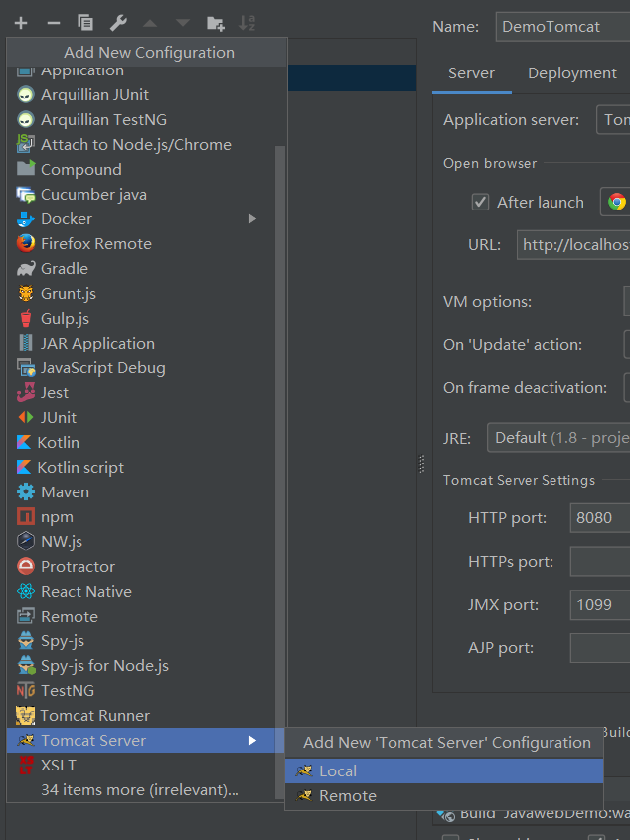Screen dimensions: 630x840
Task: Click the Arquillian TestNG alien icon
Action: [x=25, y=119]
